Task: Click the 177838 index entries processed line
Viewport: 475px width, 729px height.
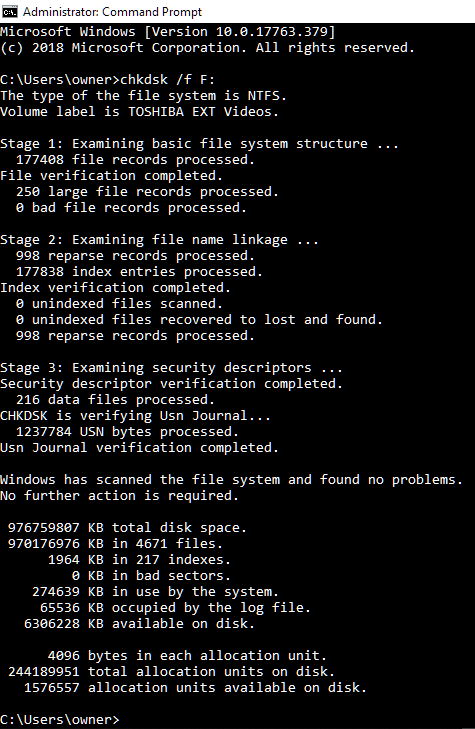Action: point(139,272)
